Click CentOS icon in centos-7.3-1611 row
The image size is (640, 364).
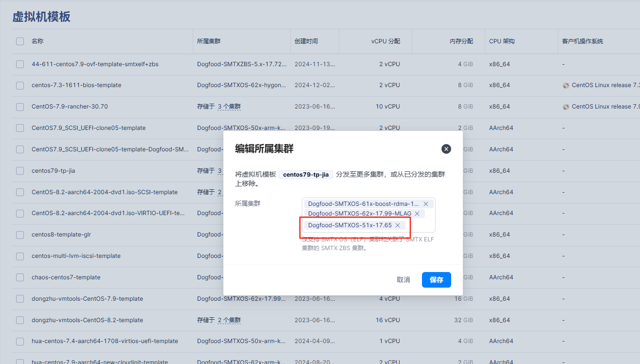pos(566,86)
